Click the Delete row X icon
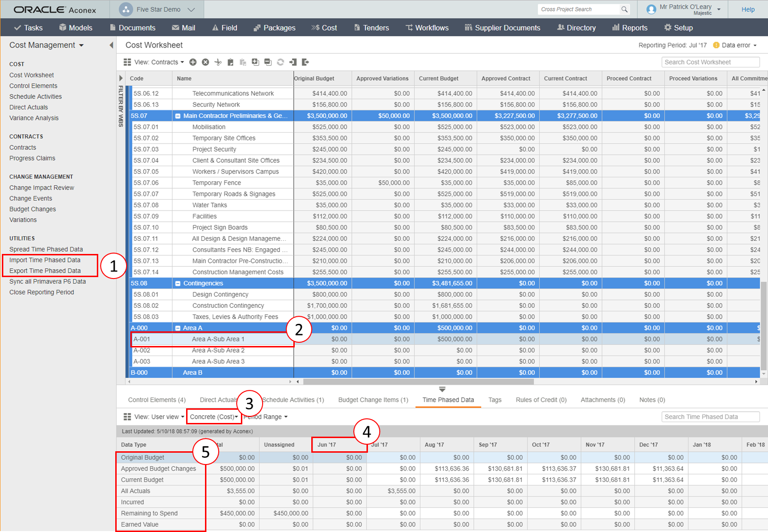The height and width of the screenshot is (532, 768). (205, 62)
